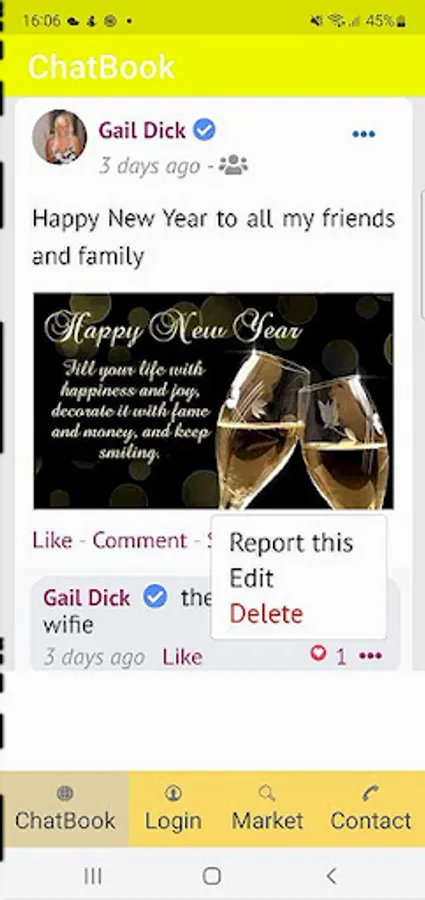Tap the heart reaction icon on comment

tap(318, 653)
